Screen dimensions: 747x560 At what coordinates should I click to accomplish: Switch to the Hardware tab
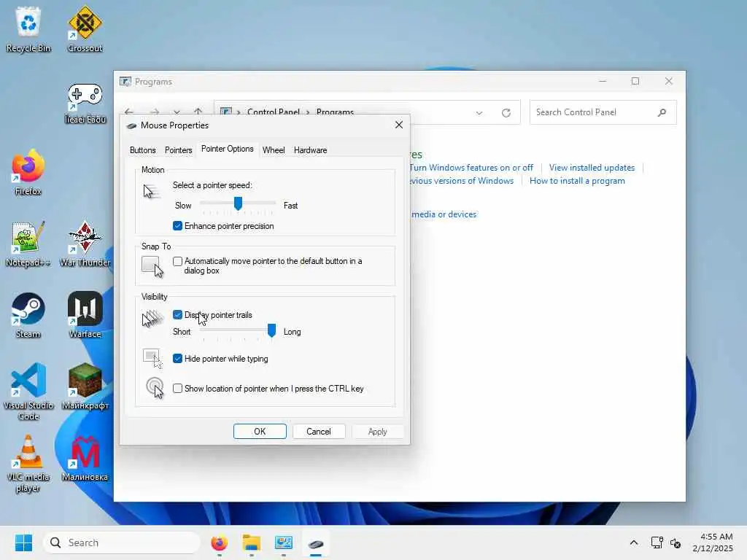310,150
